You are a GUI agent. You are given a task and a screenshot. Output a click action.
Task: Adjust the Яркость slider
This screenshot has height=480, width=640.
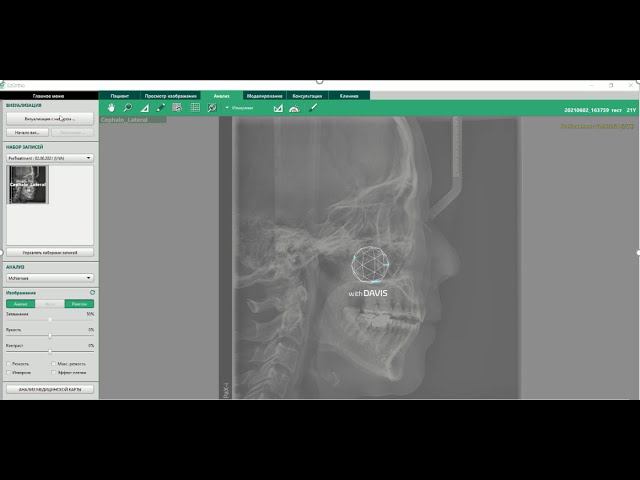50,336
